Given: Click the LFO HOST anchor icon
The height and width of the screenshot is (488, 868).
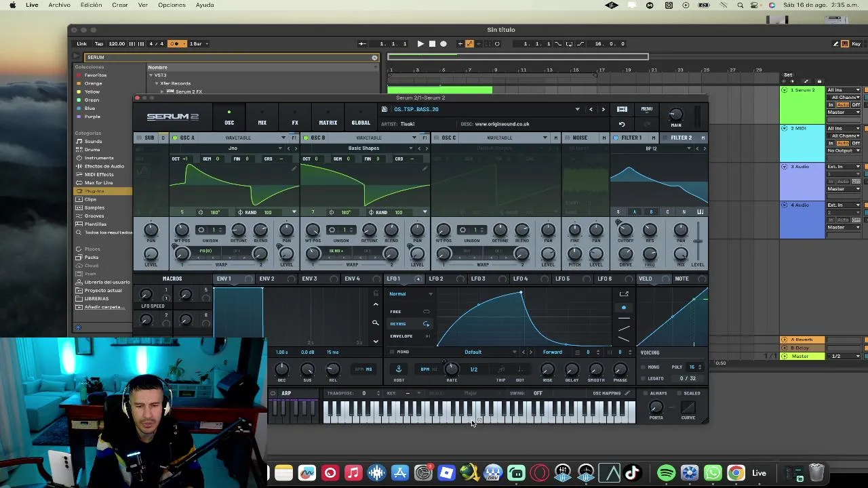Looking at the screenshot, I should [399, 369].
